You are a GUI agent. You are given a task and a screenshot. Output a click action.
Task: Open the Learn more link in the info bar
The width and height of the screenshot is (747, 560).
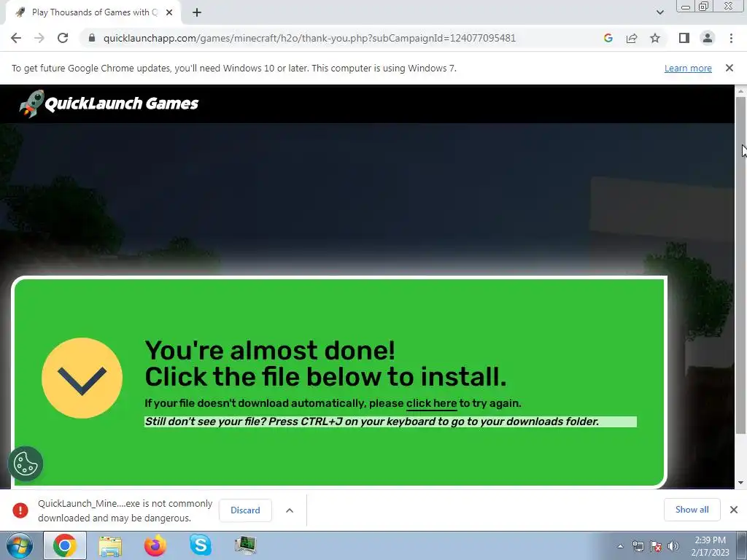click(688, 68)
